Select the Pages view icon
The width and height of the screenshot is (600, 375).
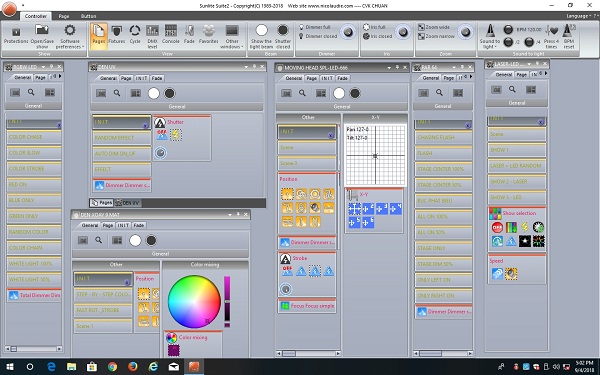tap(99, 36)
